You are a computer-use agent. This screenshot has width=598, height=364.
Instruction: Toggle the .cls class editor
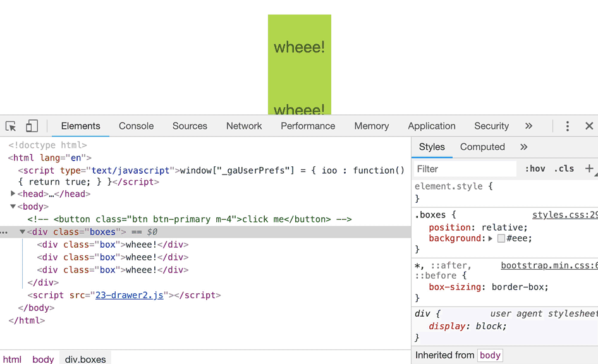[564, 169]
